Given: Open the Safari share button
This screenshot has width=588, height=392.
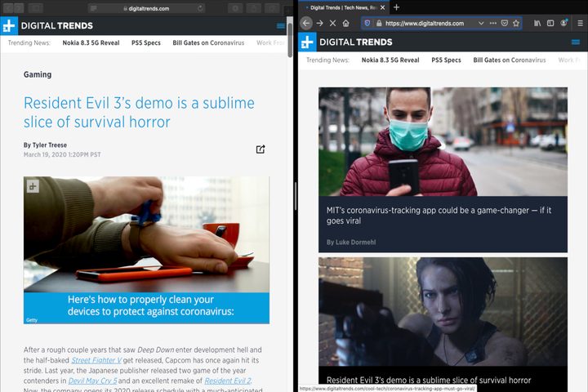Looking at the screenshot, I should coord(254,8).
